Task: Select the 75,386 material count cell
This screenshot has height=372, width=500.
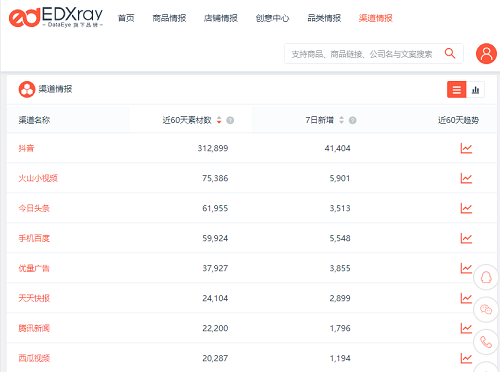Action: click(215, 178)
